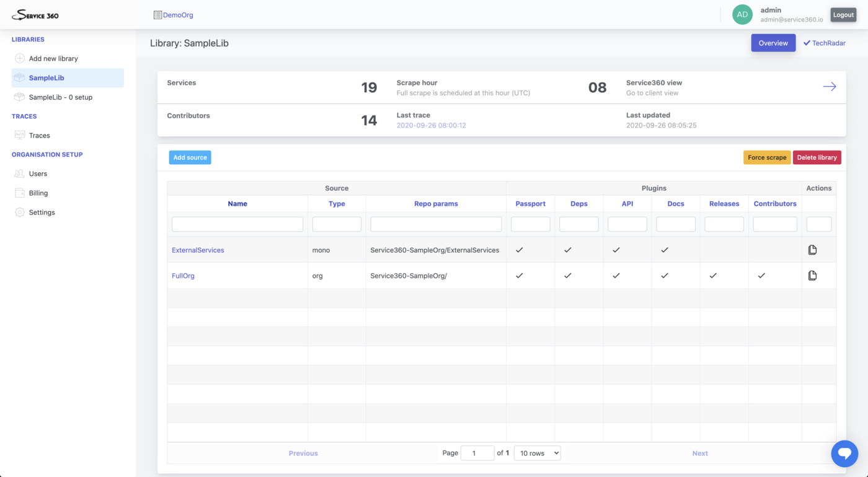Image resolution: width=868 pixels, height=477 pixels.
Task: Click Service360-SampleOrg/ExternalServices repo params cell
Action: pos(436,250)
